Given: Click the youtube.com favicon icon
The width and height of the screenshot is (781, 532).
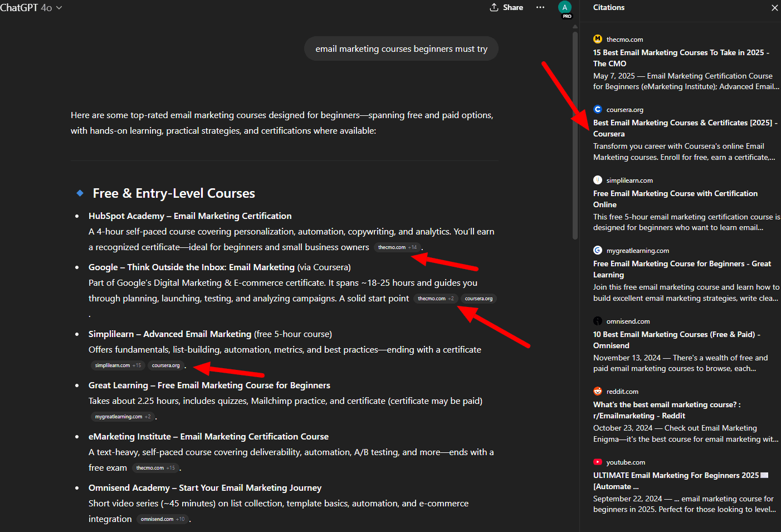Looking at the screenshot, I should pyautogui.click(x=598, y=462).
